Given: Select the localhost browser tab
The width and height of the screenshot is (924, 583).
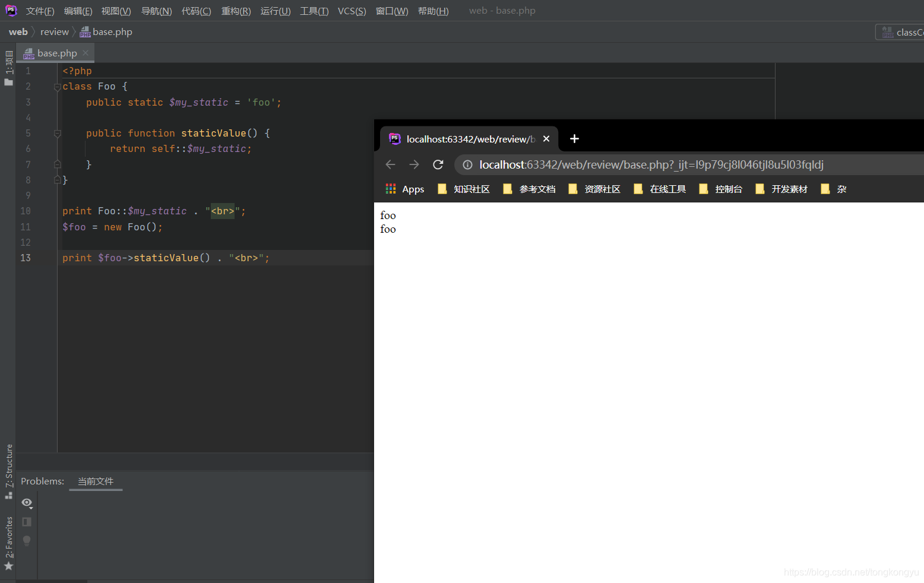Looking at the screenshot, I should coord(469,139).
